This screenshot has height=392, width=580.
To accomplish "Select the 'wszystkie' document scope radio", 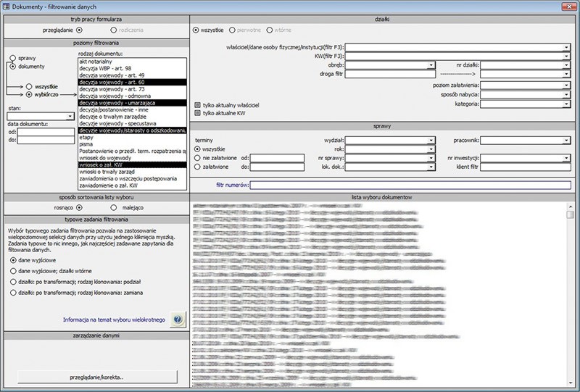I will coord(29,86).
